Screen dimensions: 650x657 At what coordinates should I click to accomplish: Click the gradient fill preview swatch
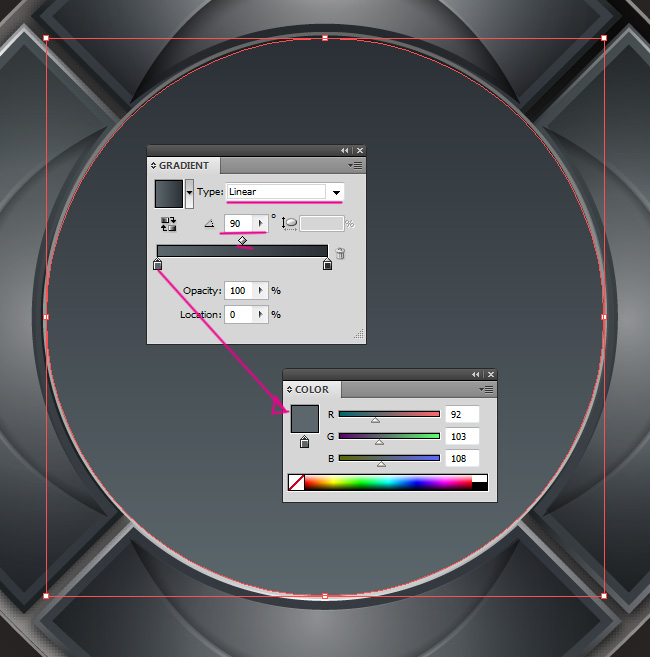coord(169,194)
